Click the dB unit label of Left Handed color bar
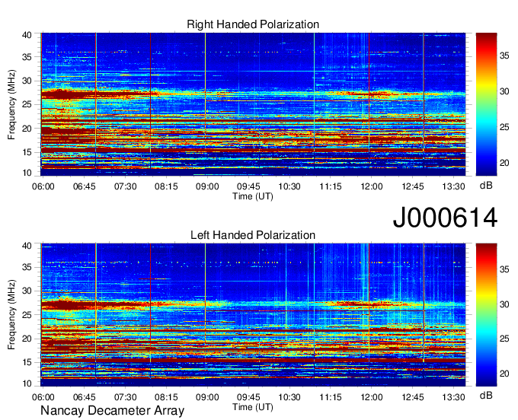Viewport: 518px width, 420px height. coord(486,395)
